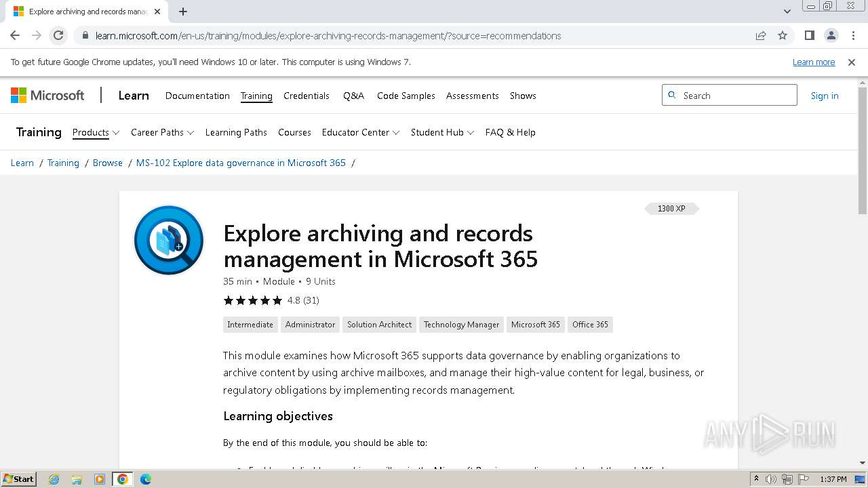Select the Intermediate tag

250,325
